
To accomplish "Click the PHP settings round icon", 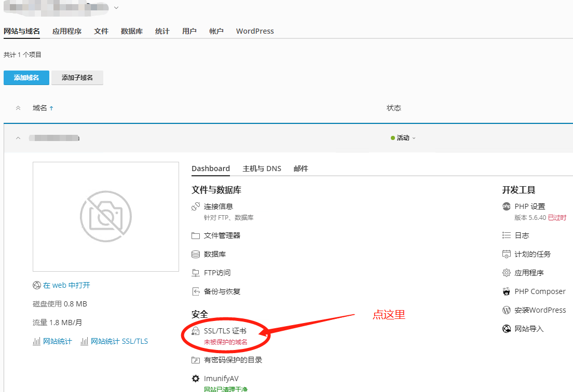I will pyautogui.click(x=507, y=206).
